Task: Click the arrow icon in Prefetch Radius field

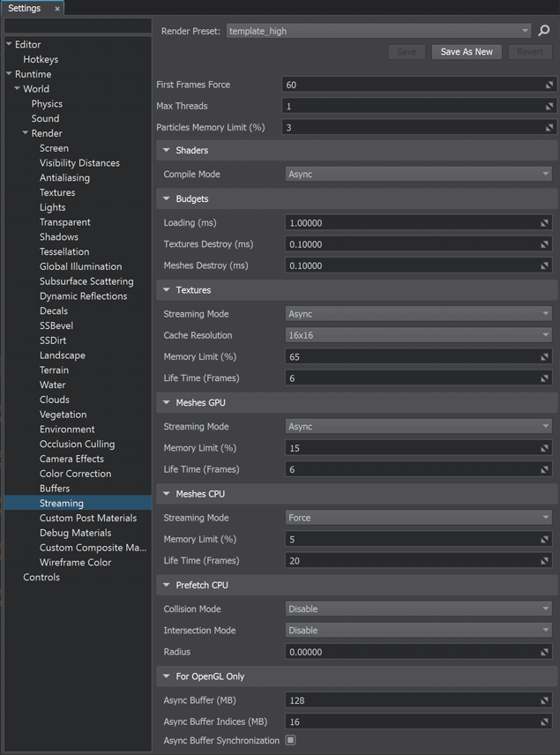Action: coord(545,652)
